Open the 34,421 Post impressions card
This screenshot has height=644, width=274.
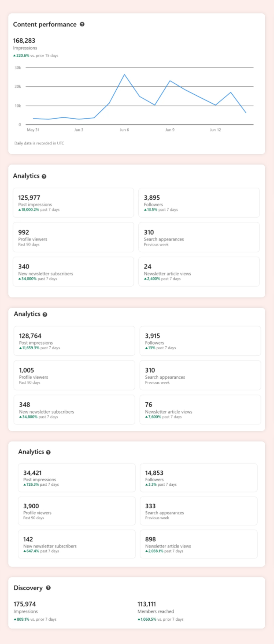(77, 478)
